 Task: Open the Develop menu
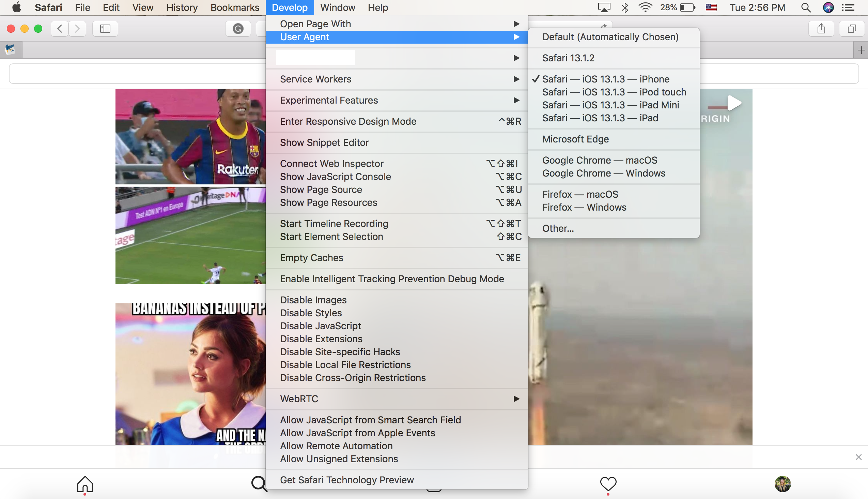click(290, 7)
